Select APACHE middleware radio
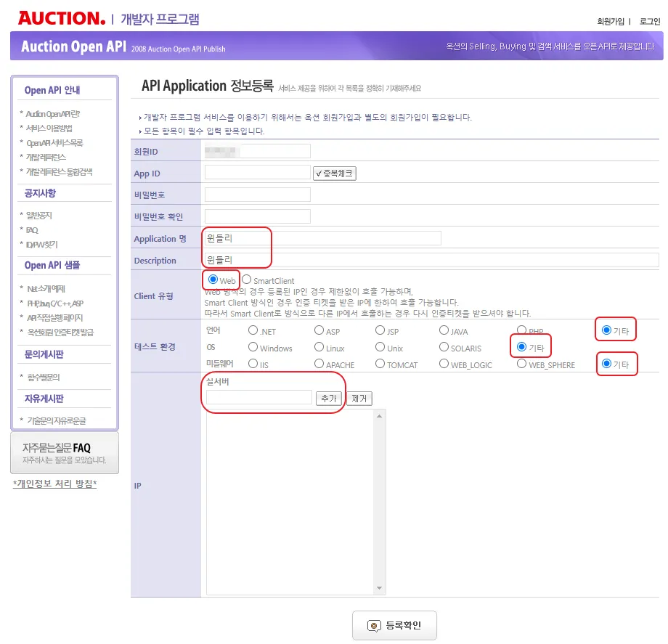Viewport: 668px width, 644px height. click(319, 363)
